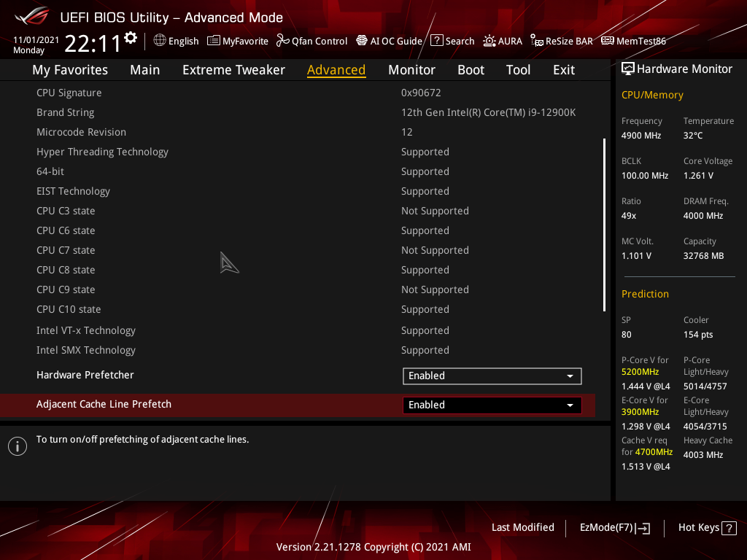Select the Hardware Prefetcher row label

(x=85, y=375)
